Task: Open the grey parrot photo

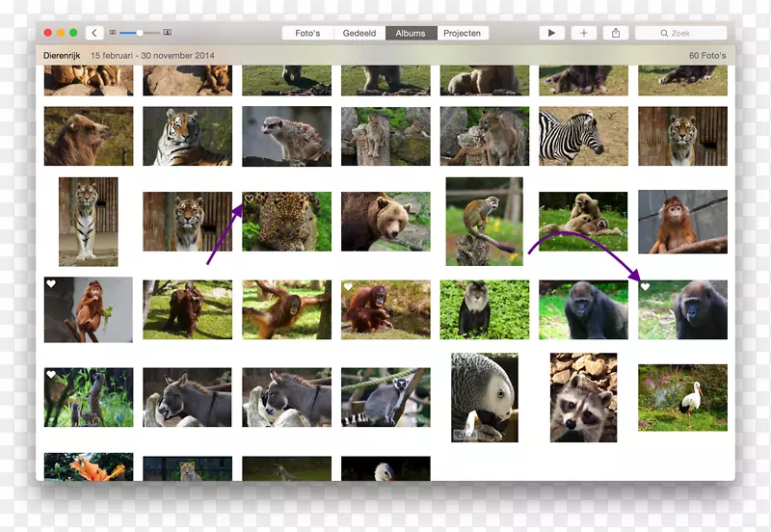Action: [x=484, y=397]
